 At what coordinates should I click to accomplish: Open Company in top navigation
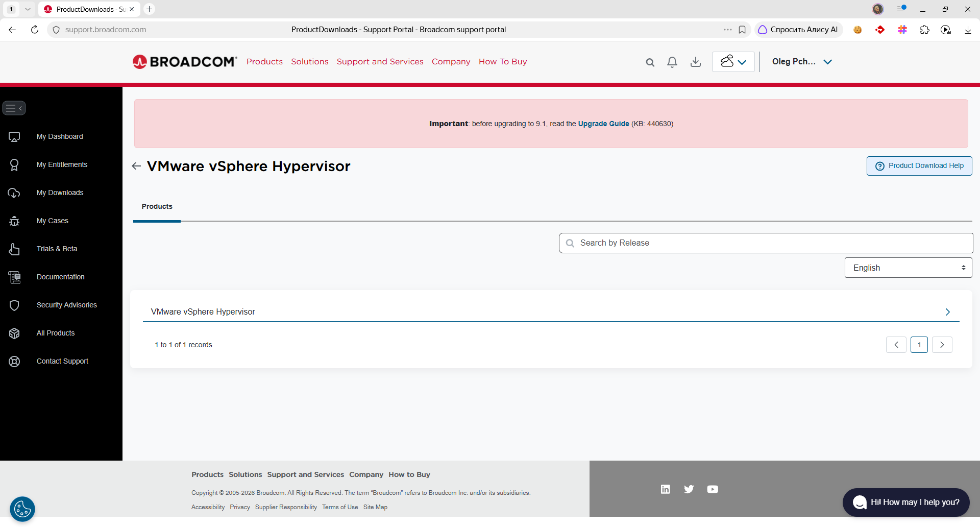click(451, 62)
